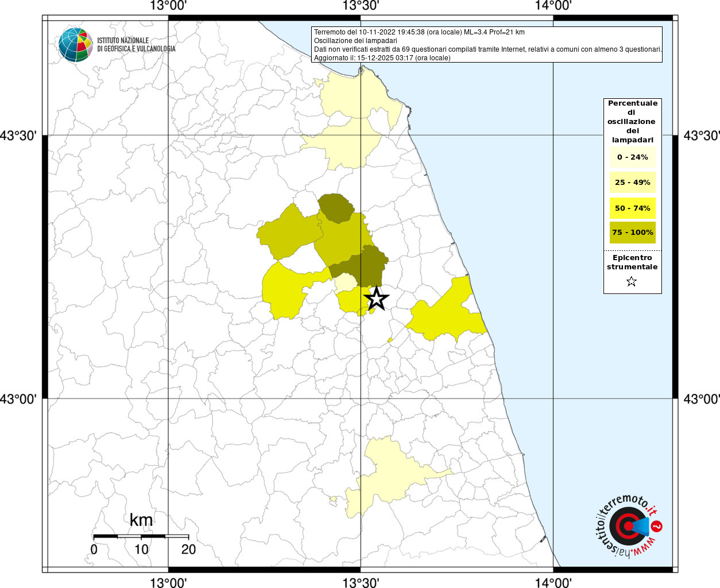Select the 0 - 24% legend swatch
The image size is (720, 588).
(632, 157)
